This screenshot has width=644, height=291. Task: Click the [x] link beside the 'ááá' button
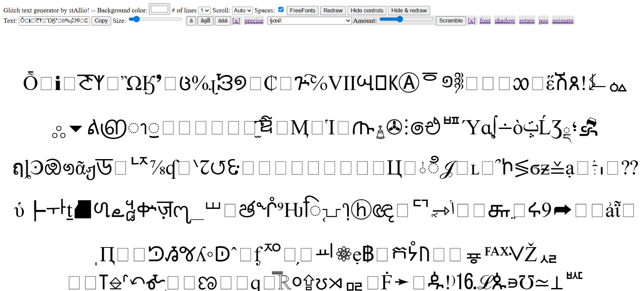click(236, 21)
